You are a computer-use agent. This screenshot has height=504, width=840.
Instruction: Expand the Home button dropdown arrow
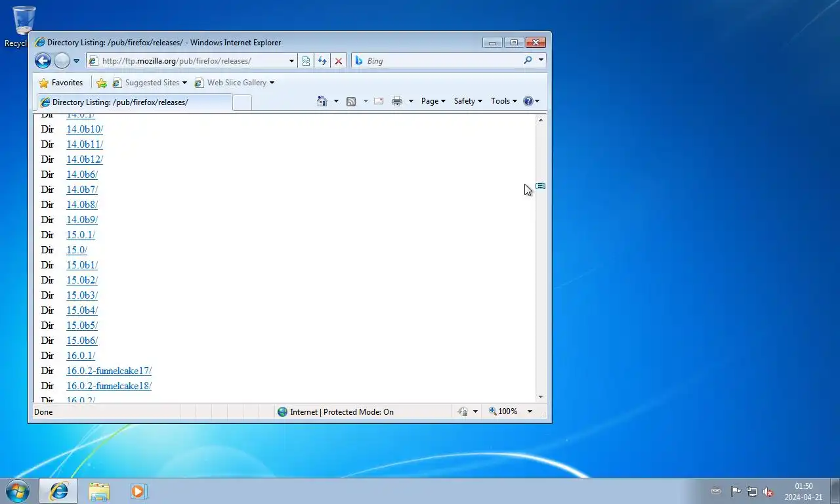(x=336, y=101)
